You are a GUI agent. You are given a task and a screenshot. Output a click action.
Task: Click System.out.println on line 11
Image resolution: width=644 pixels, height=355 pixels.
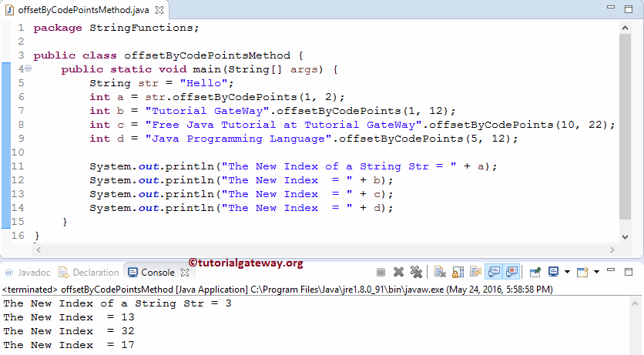(152, 166)
